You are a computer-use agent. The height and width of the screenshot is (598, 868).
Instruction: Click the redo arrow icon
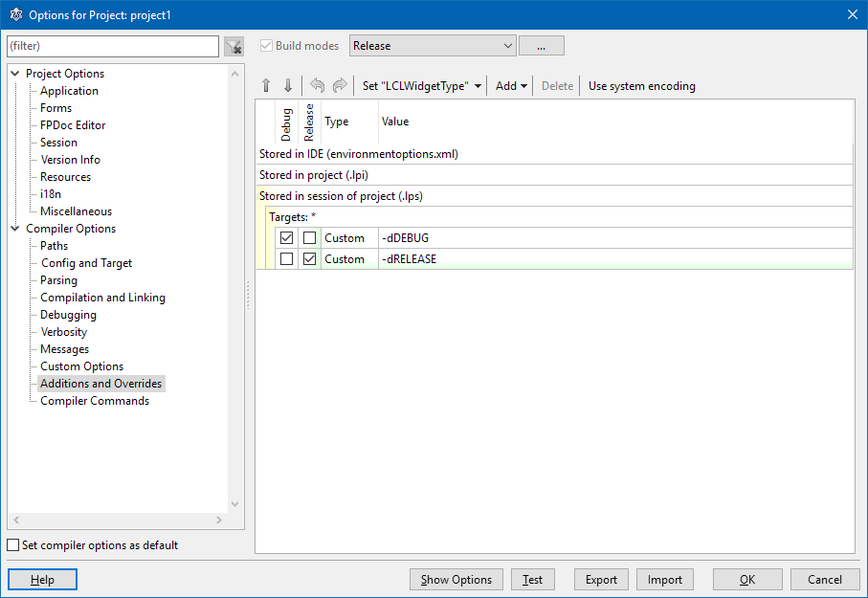coord(339,86)
